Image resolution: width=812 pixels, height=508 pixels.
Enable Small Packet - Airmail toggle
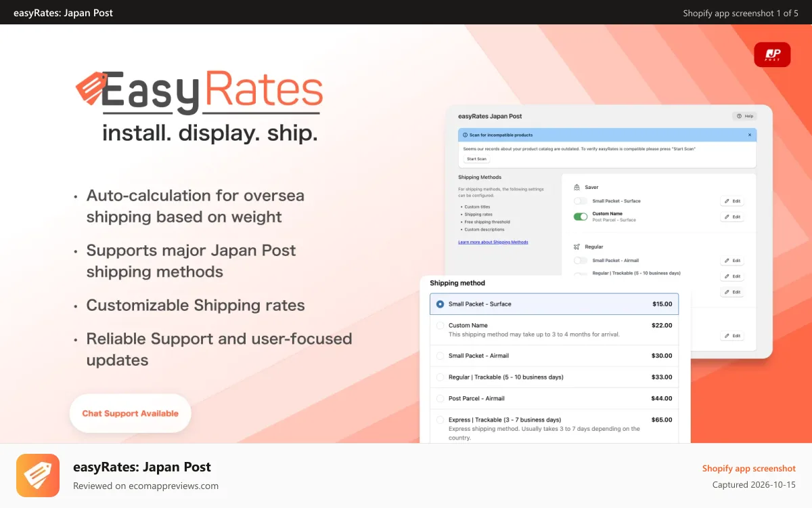click(x=581, y=261)
